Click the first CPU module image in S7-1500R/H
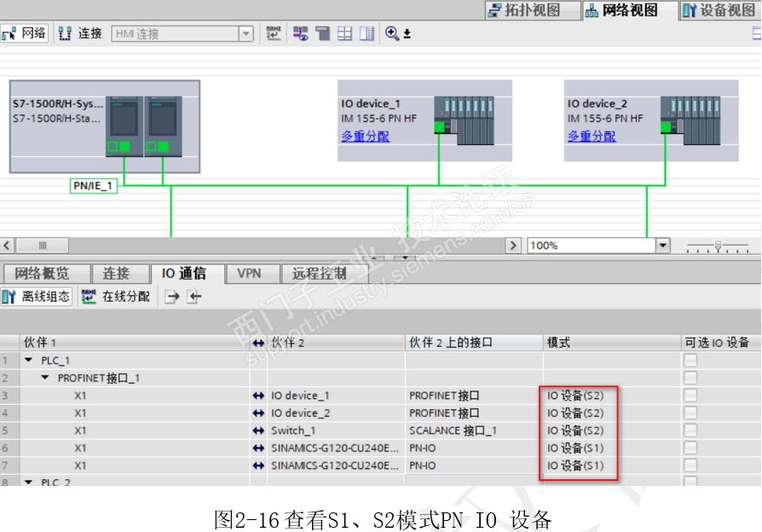 124,126
